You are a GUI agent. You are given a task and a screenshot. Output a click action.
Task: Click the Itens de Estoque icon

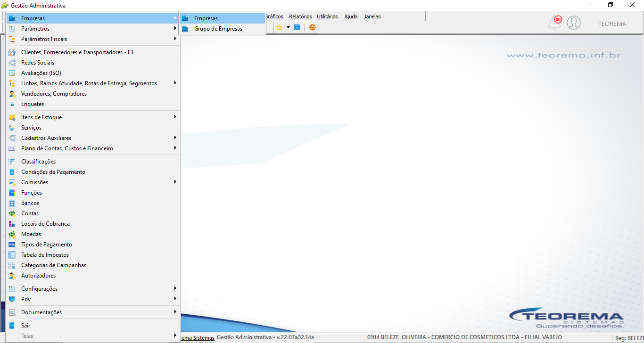12,117
